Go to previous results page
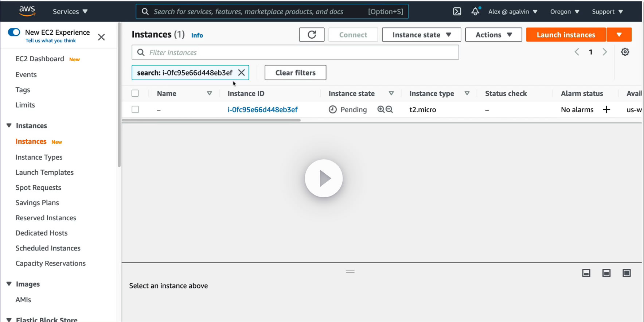Viewport: 644px width, 322px height. (577, 52)
